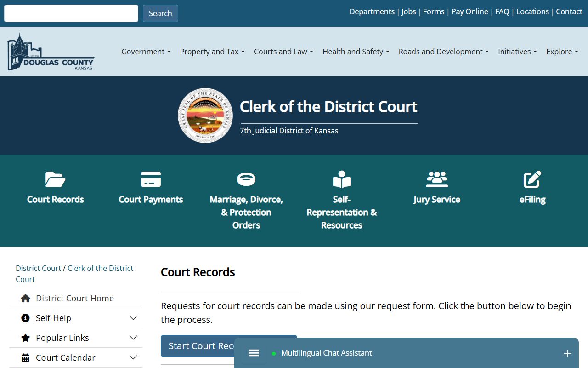The image size is (588, 368).
Task: Open the Court Payments label link
Action: click(x=151, y=199)
